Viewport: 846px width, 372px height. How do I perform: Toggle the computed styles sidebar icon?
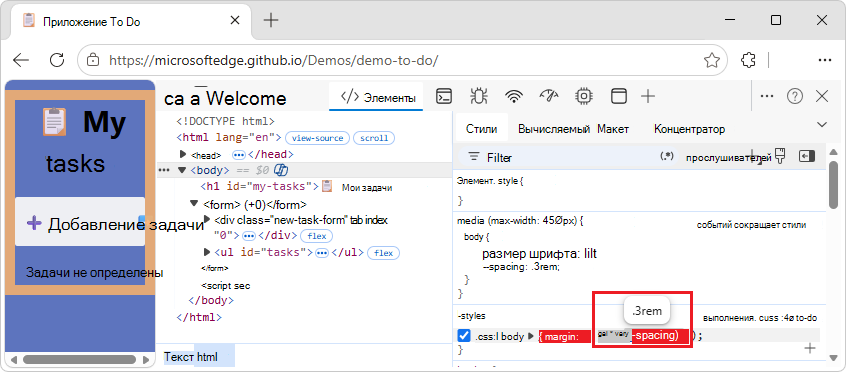pos(806,156)
